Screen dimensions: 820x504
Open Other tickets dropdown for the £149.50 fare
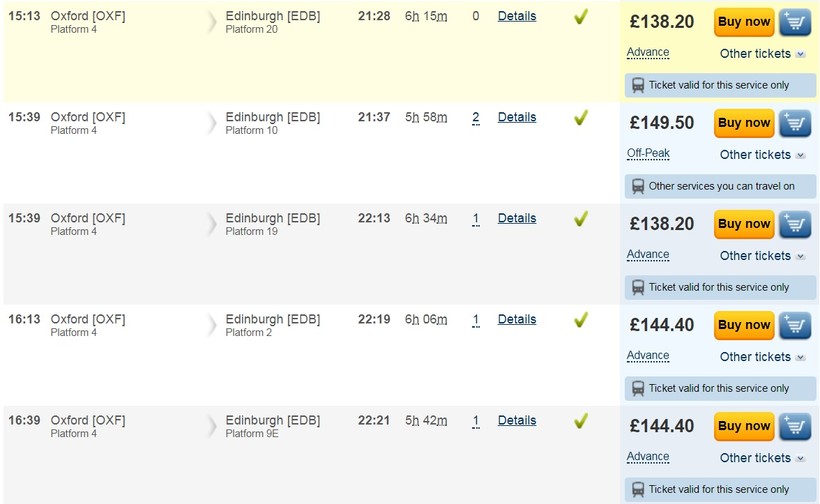[x=762, y=155]
